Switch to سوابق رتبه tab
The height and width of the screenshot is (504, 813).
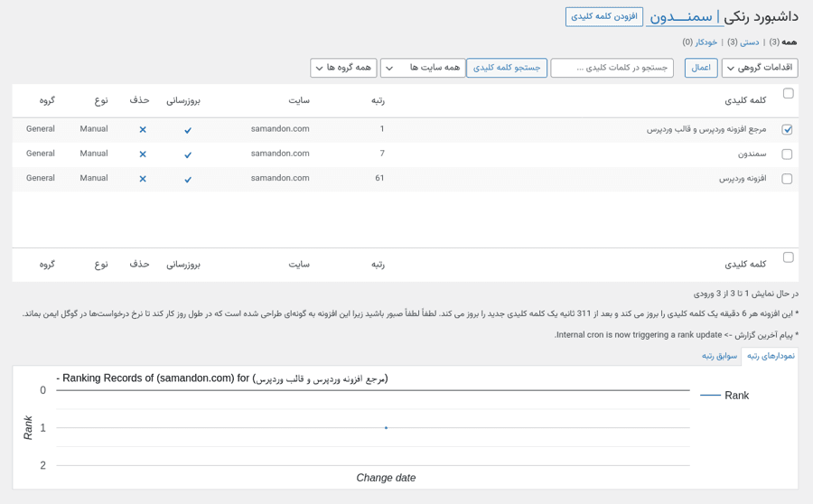pos(720,356)
